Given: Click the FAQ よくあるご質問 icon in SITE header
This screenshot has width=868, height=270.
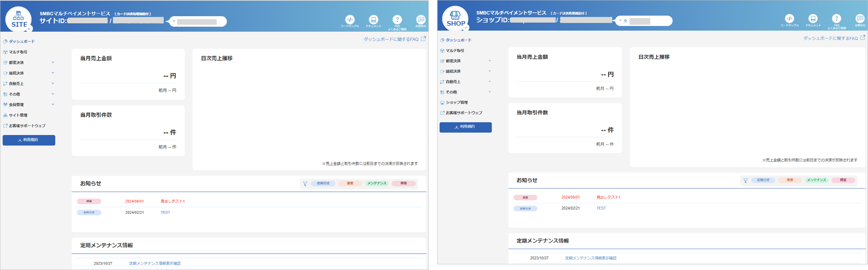Looking at the screenshot, I should pyautogui.click(x=397, y=23).
